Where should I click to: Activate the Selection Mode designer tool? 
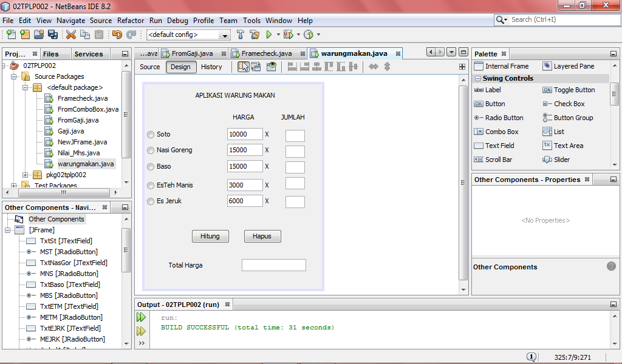click(x=243, y=67)
